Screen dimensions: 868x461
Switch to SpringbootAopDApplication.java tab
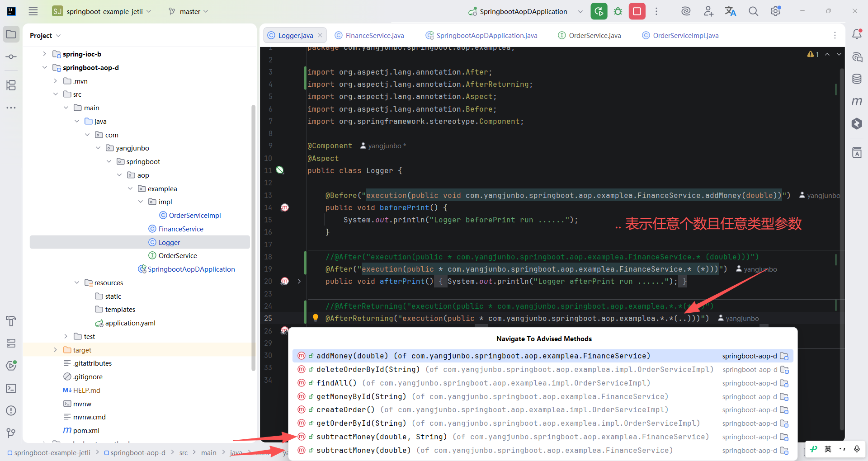[481, 35]
